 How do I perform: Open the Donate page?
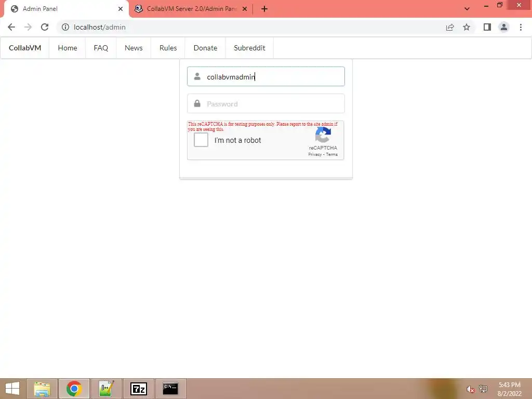coord(205,48)
